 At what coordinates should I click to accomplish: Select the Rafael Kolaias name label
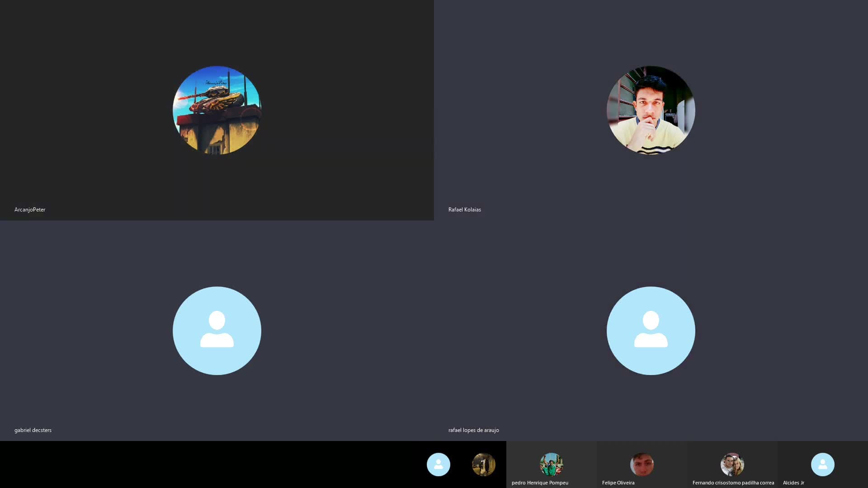(x=465, y=210)
